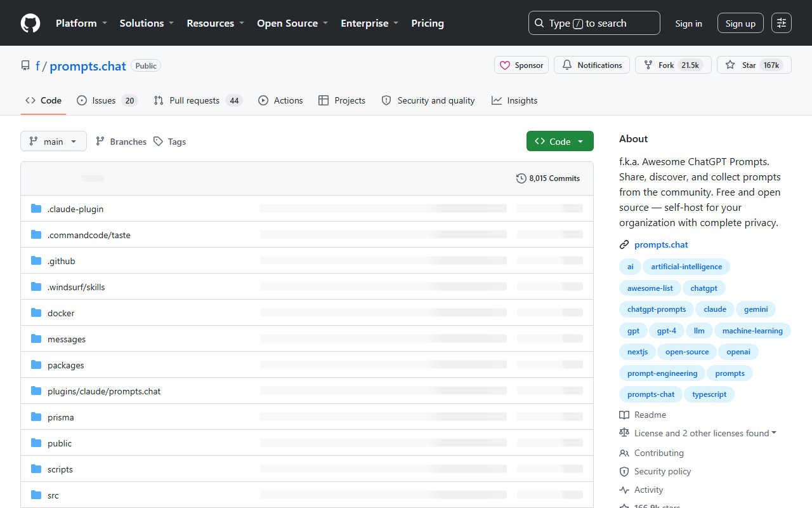Open the Pull requests tab

(x=198, y=100)
